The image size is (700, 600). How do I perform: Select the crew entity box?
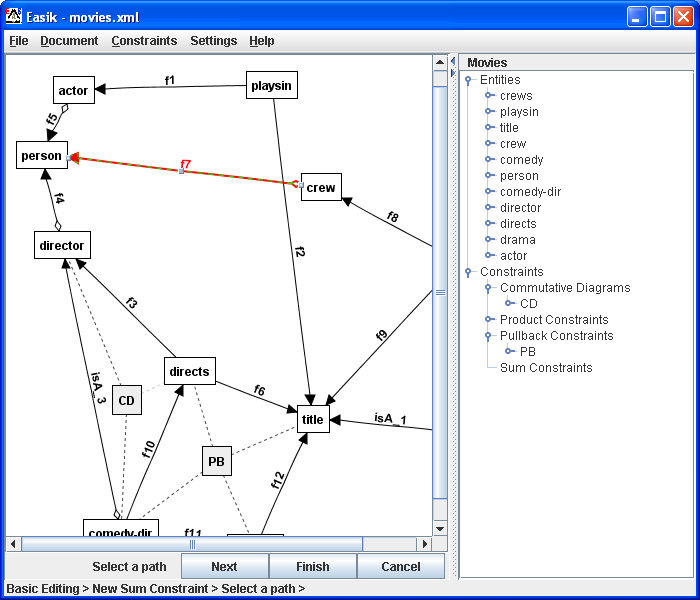pos(321,187)
